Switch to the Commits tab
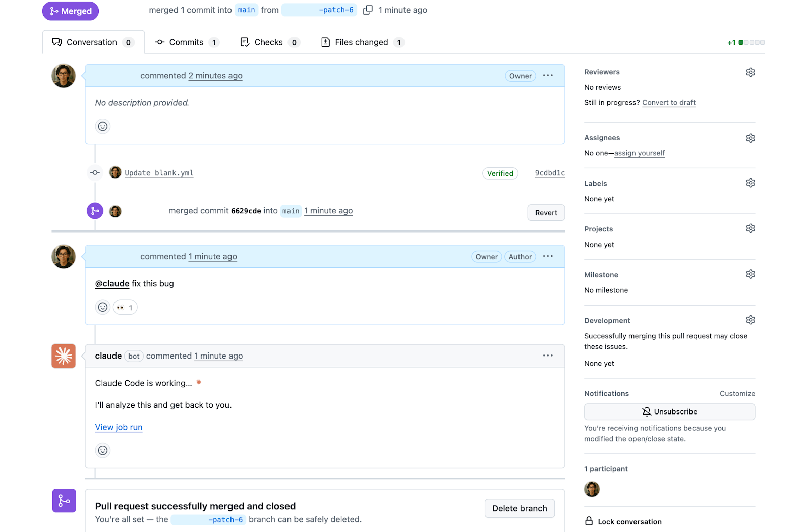This screenshot has width=807, height=532. (x=186, y=42)
